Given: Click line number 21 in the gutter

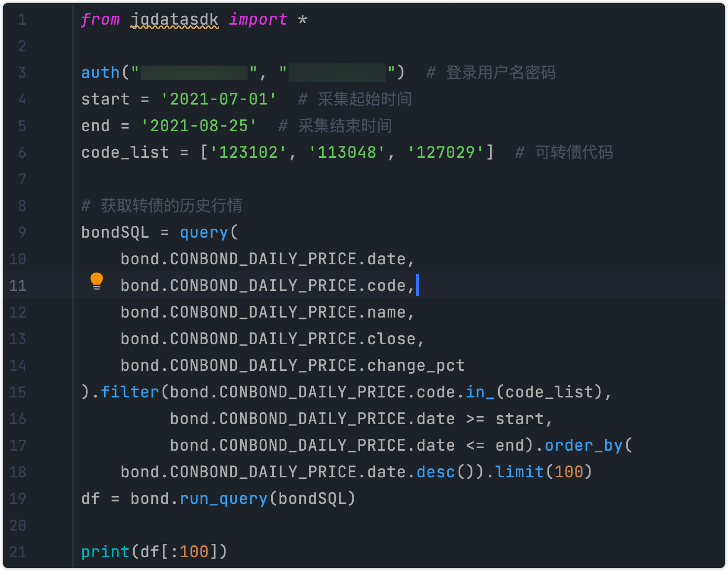Looking at the screenshot, I should click(18, 552).
